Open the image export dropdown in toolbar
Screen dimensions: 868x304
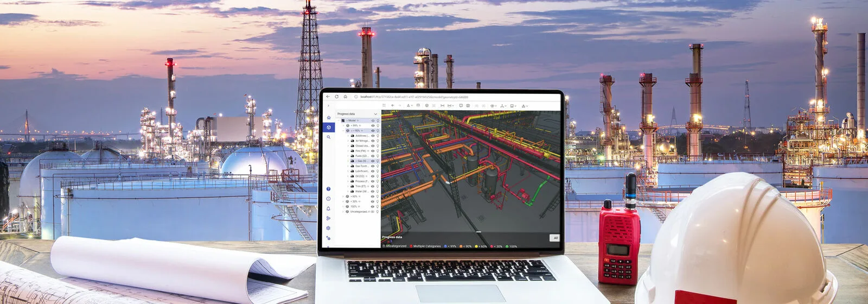(513, 106)
